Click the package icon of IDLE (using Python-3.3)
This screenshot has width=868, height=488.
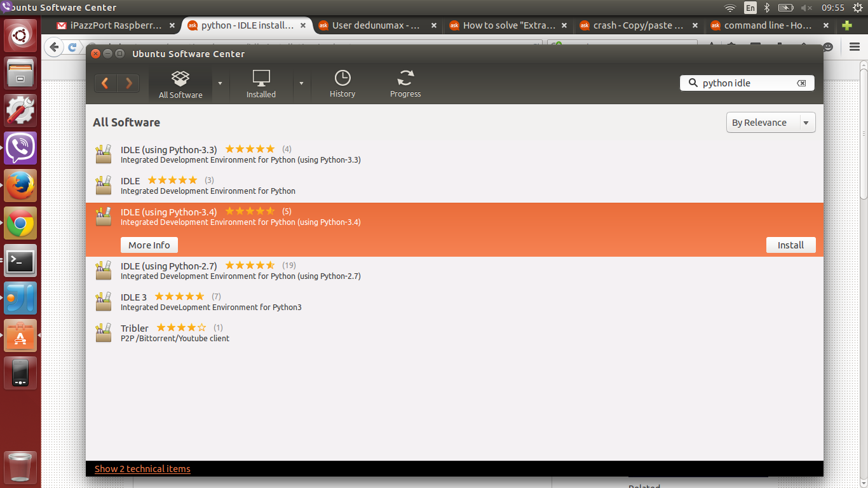pyautogui.click(x=103, y=154)
